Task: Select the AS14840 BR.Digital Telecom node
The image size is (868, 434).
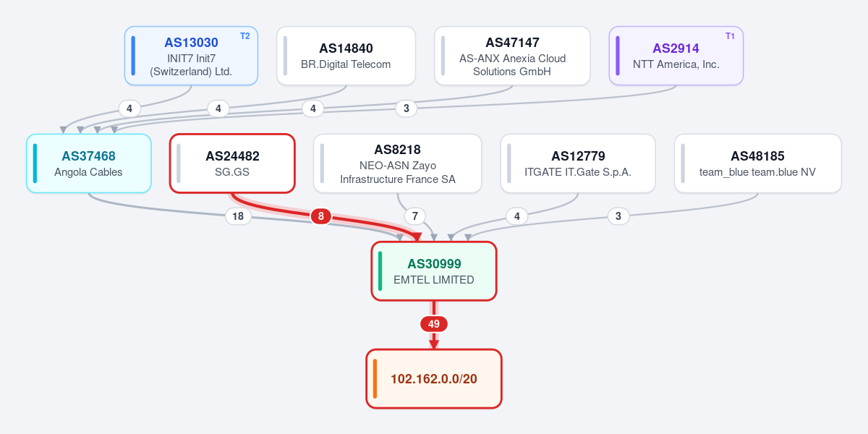Action: [x=346, y=56]
